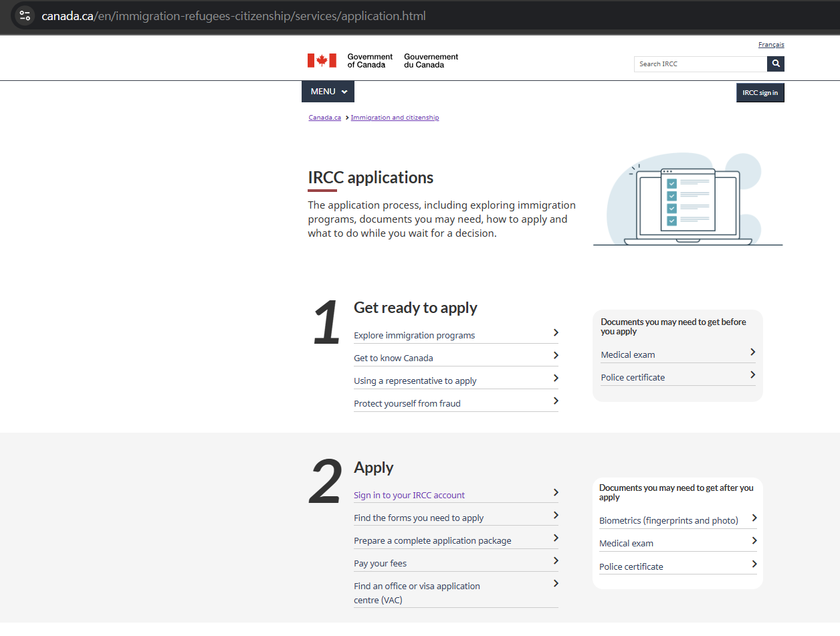Open the Canada.ca breadcrumb link
Image resolution: width=840 pixels, height=636 pixels.
point(324,118)
